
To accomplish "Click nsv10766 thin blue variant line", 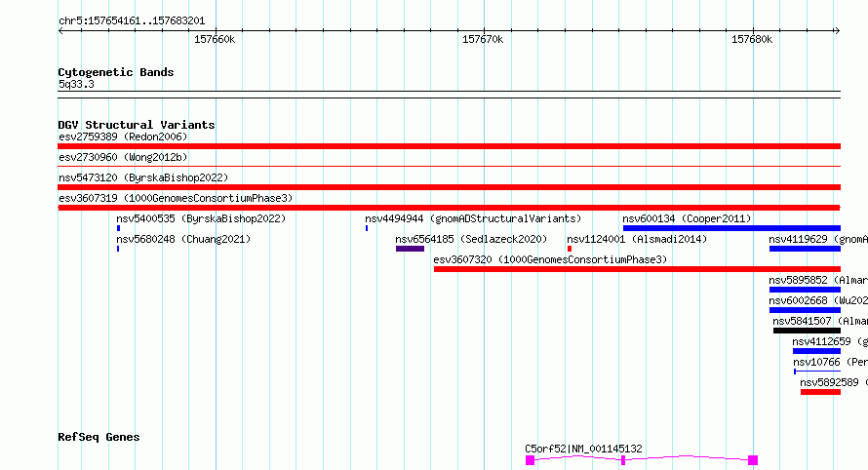I will [x=817, y=372].
